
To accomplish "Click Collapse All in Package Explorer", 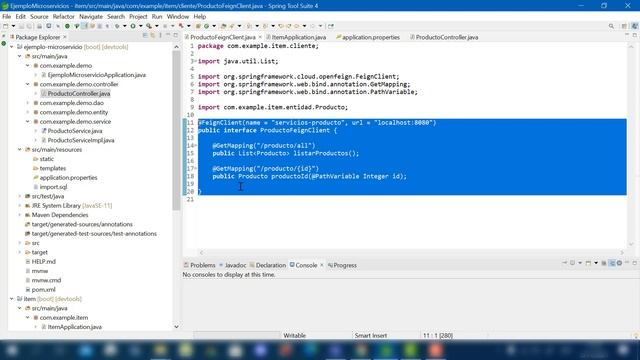I will point(145,36).
